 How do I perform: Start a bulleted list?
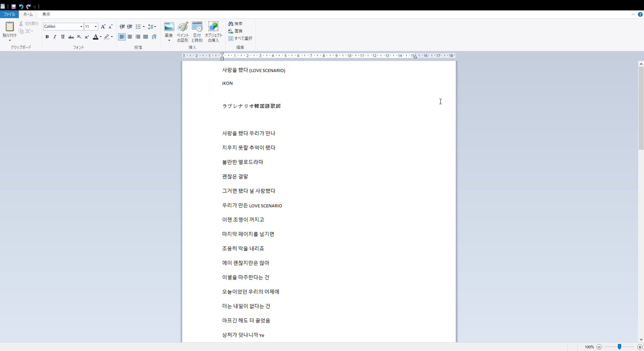click(x=138, y=27)
